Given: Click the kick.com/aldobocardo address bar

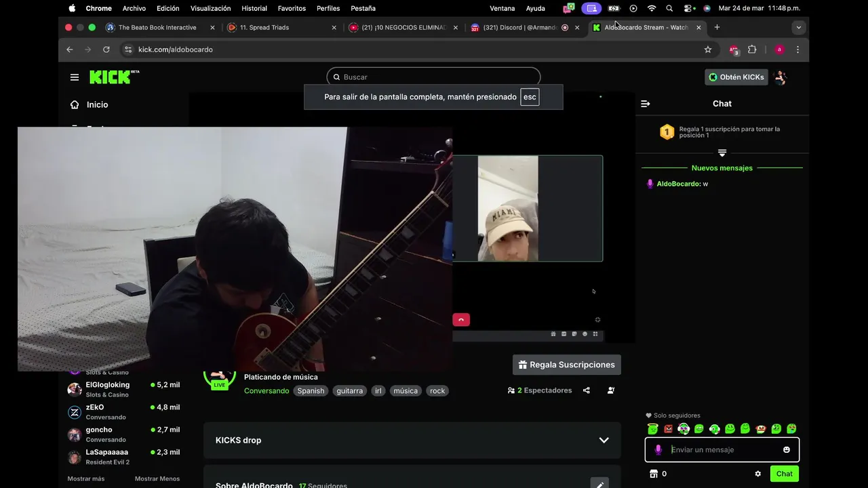Looking at the screenshot, I should coord(417,49).
